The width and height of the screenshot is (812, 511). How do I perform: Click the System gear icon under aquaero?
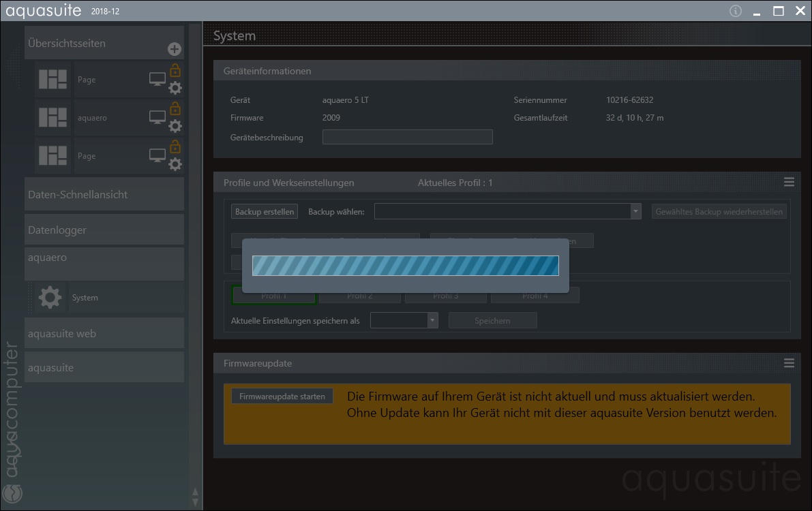click(50, 298)
